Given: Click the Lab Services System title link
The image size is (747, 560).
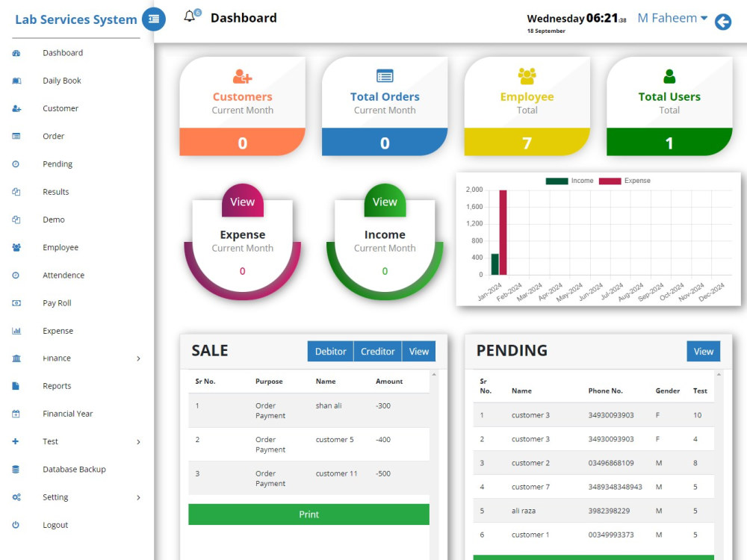Looking at the screenshot, I should 76,19.
